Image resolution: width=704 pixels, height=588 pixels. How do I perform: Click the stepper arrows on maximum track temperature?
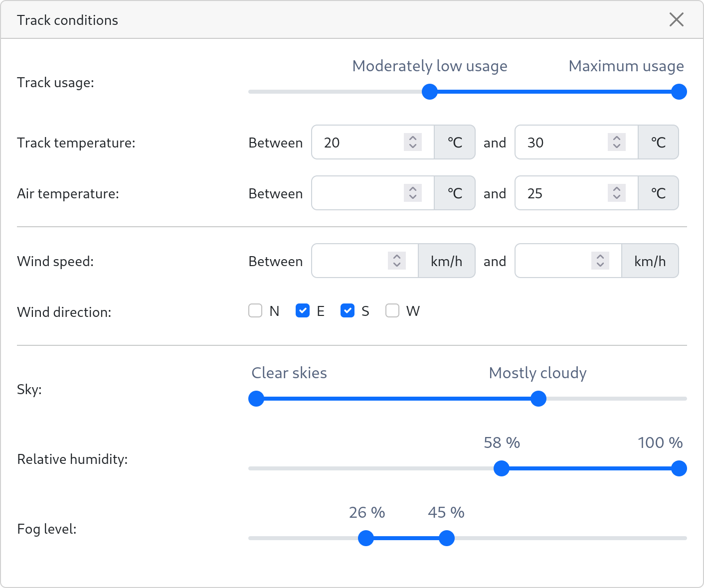pos(616,143)
